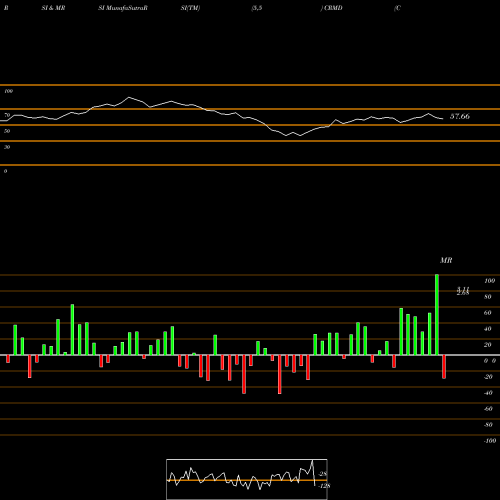Click the RSI current value 57.66
This screenshot has width=500, height=500.
[x=460, y=116]
